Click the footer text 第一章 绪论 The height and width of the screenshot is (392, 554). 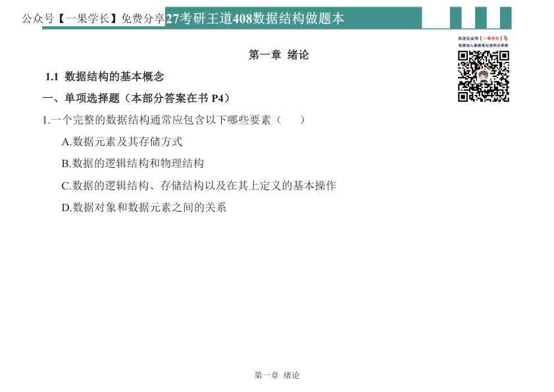(276, 375)
